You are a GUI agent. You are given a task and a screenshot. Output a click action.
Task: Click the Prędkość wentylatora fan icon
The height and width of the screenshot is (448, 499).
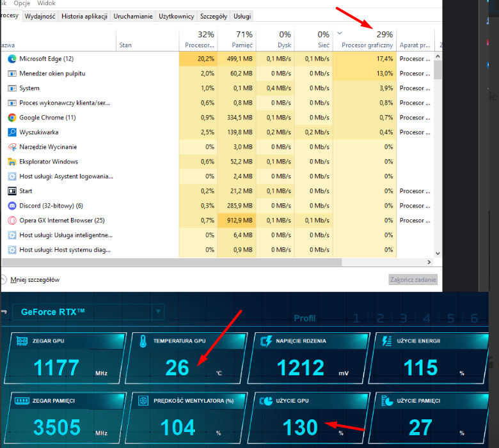tap(143, 401)
